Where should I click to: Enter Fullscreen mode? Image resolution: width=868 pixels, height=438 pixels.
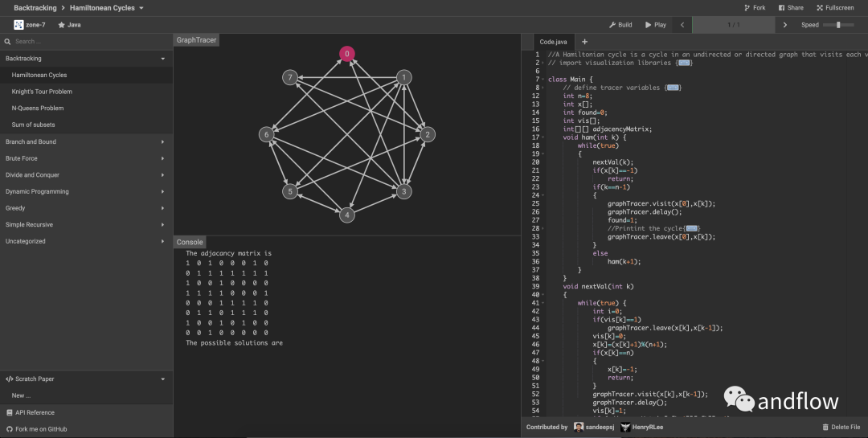[834, 8]
